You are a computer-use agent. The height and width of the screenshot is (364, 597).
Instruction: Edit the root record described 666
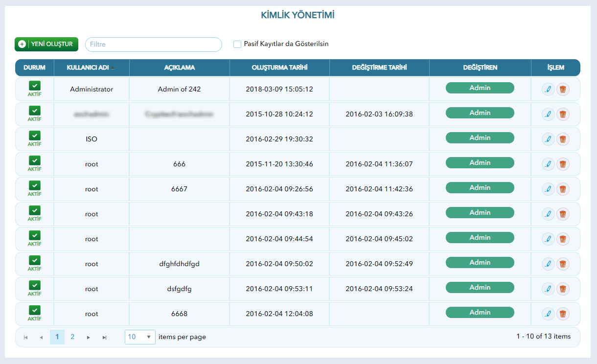tap(548, 164)
